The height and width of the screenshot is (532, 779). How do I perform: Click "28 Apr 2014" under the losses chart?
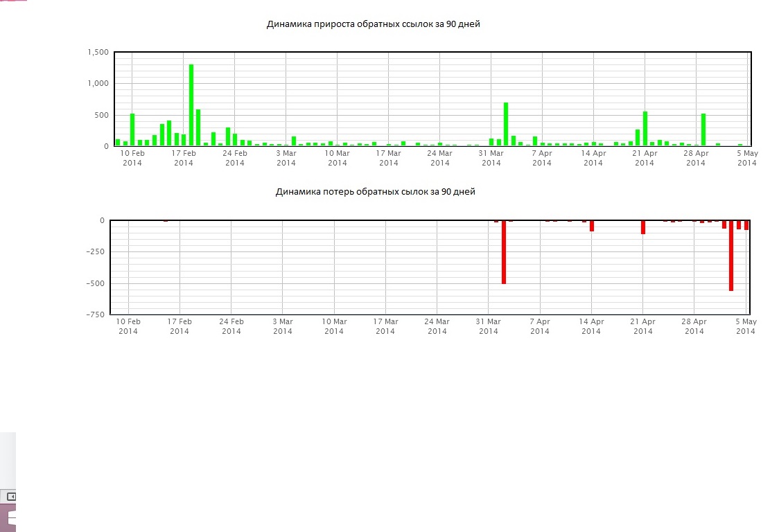click(694, 326)
